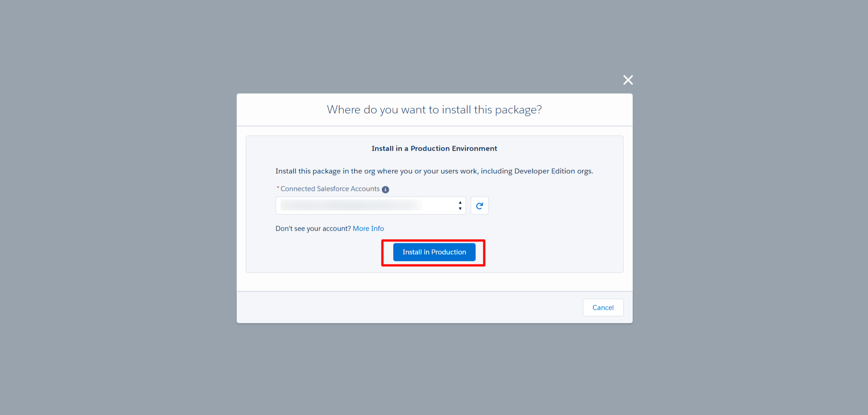Click the red required asterisk on the accounts label
The width and height of the screenshot is (868, 415).
pos(278,188)
